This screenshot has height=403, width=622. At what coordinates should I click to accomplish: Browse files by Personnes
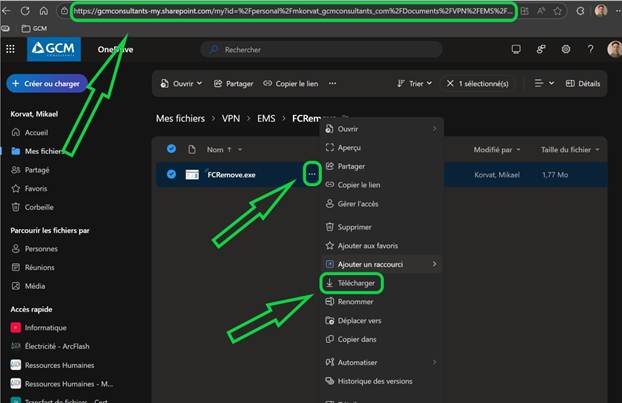(x=35, y=249)
